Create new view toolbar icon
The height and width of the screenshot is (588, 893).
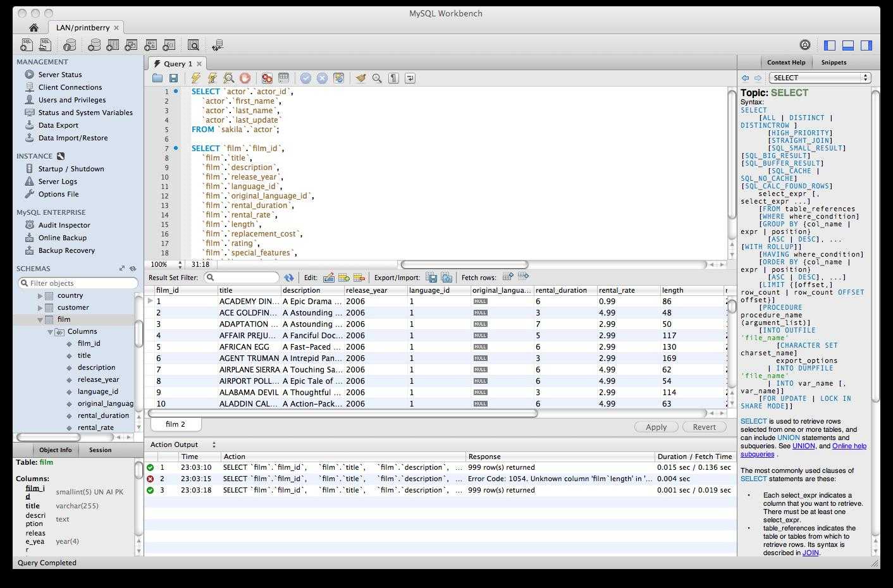click(x=131, y=45)
